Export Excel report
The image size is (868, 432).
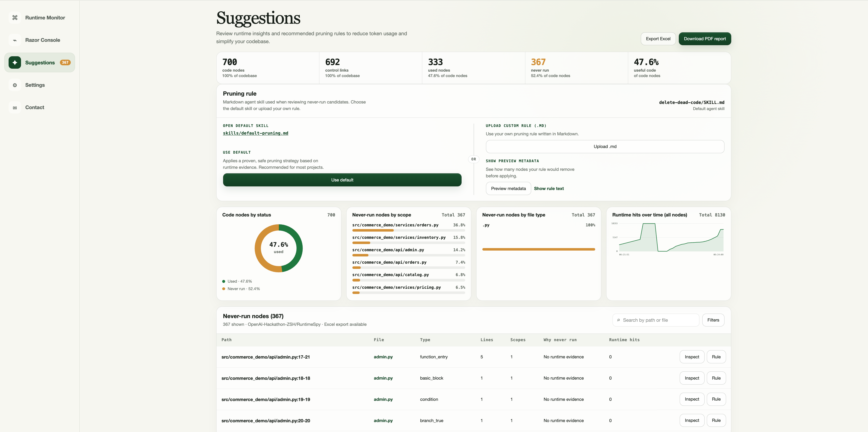point(658,39)
